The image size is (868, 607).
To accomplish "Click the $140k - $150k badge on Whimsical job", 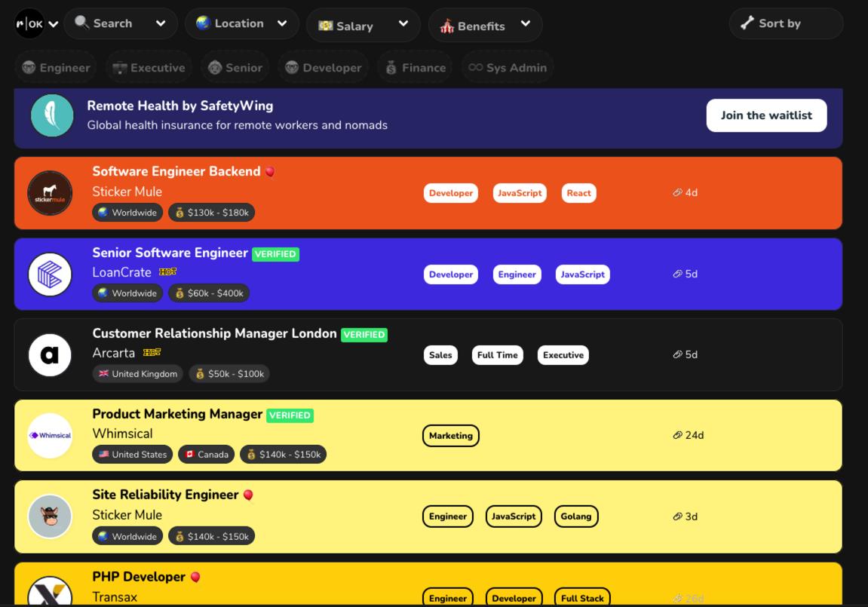I will pos(283,455).
